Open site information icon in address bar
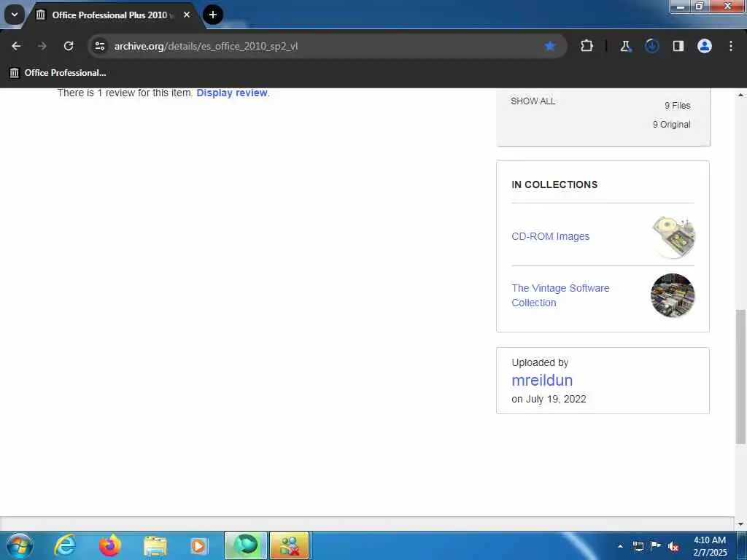The width and height of the screenshot is (747, 560). [99, 46]
